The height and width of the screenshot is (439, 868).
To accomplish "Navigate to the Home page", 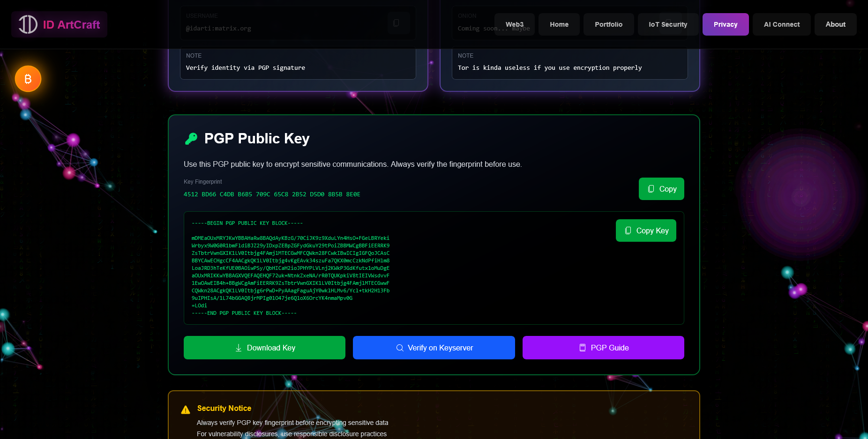I will click(x=559, y=24).
